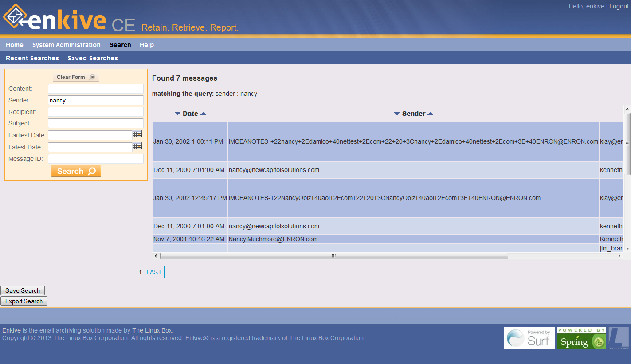631x364 pixels.
Task: Open the Latest Date calendar picker
Action: pos(137,146)
